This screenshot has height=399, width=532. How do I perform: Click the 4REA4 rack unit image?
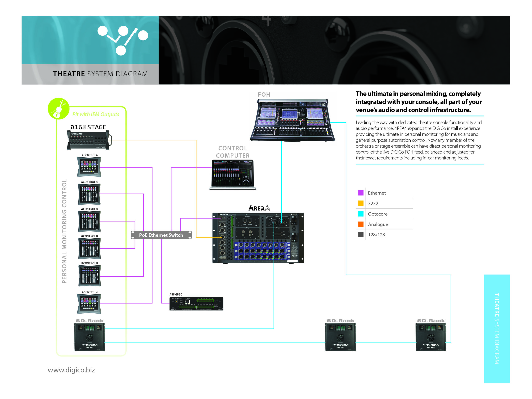(258, 238)
